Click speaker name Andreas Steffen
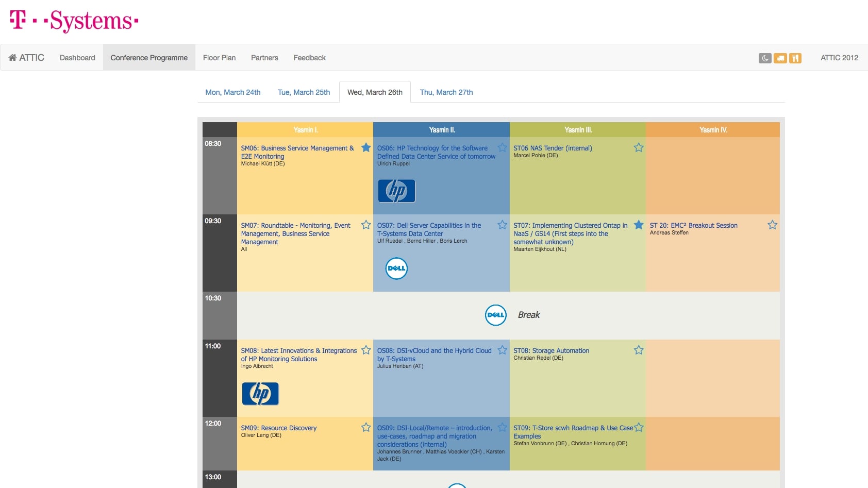868x488 pixels. 669,233
